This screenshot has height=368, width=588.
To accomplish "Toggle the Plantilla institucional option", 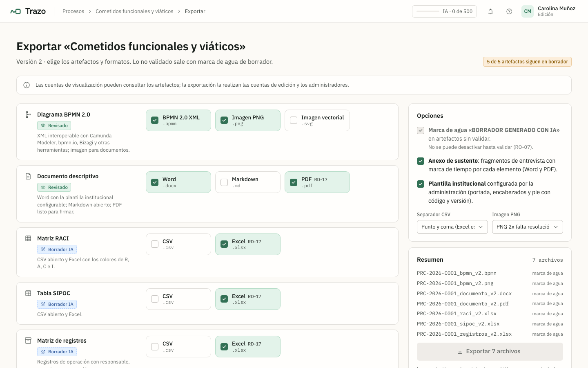I will (x=421, y=184).
